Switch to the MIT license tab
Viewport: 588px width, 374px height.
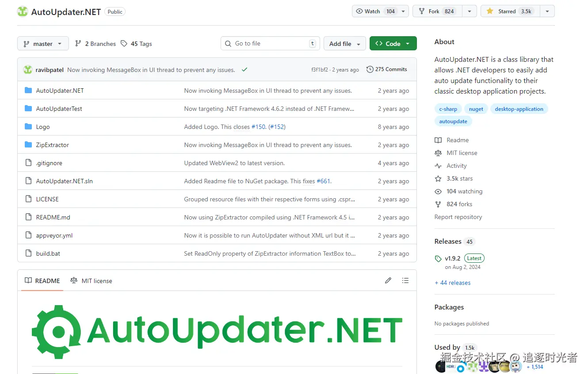pyautogui.click(x=92, y=280)
